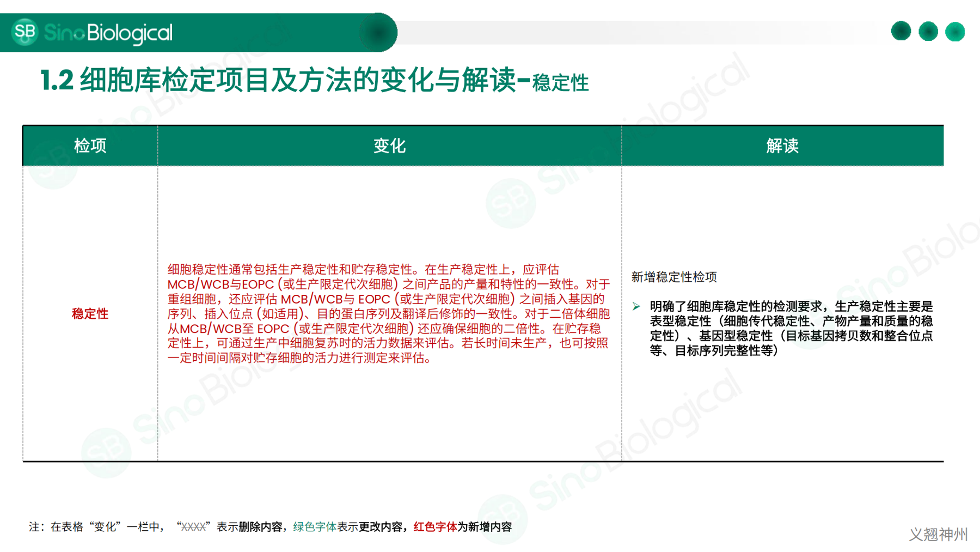Click the 绿色字体 legend text in the note
The width and height of the screenshot is (980, 552).
coord(314,526)
